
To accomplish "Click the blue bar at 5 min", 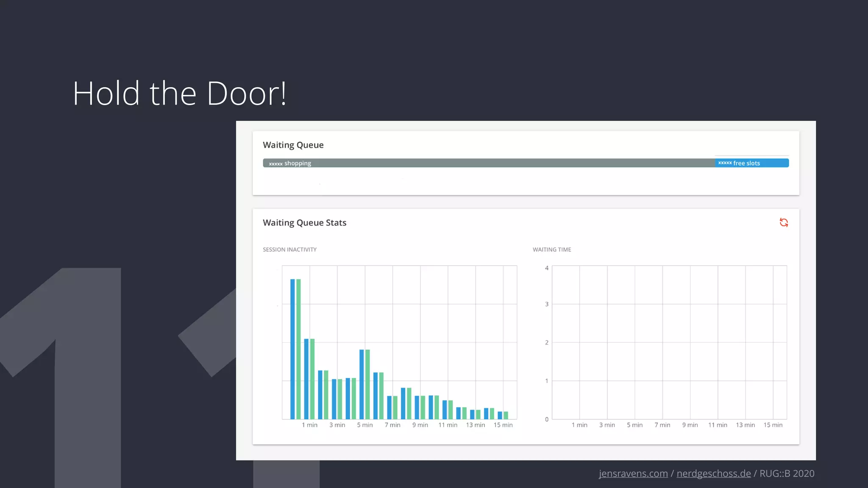I will click(x=362, y=383).
